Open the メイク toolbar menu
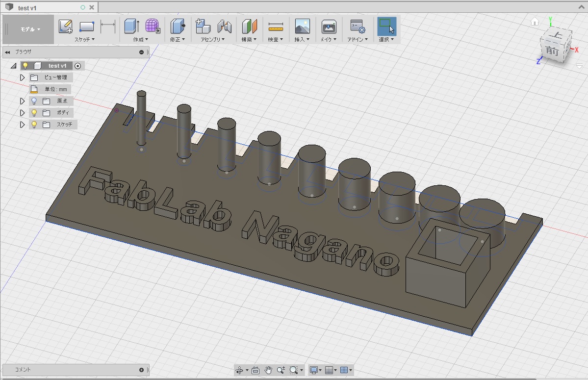This screenshot has height=380, width=588. [x=328, y=39]
